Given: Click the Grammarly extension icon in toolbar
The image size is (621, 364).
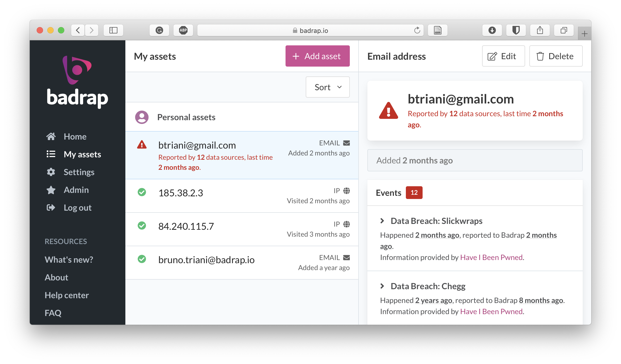Looking at the screenshot, I should pos(159,30).
